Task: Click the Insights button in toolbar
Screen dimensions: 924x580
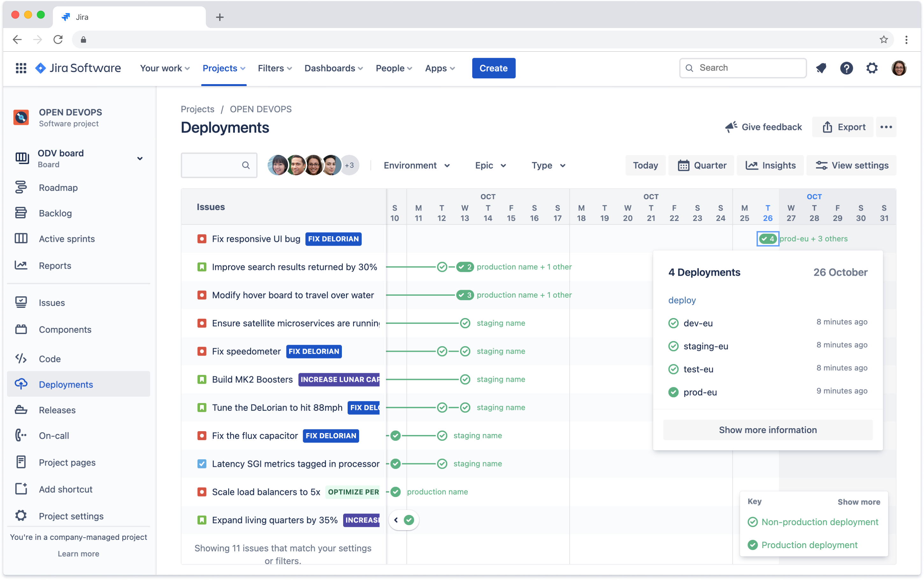Action: [772, 165]
